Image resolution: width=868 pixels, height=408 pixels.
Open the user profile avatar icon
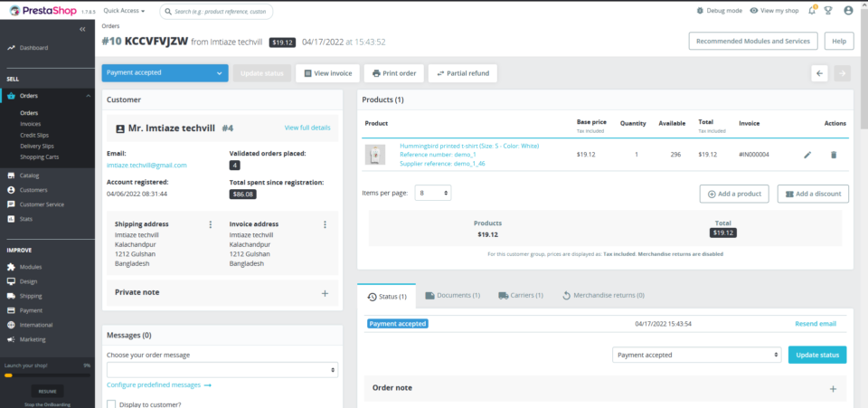coord(848,11)
